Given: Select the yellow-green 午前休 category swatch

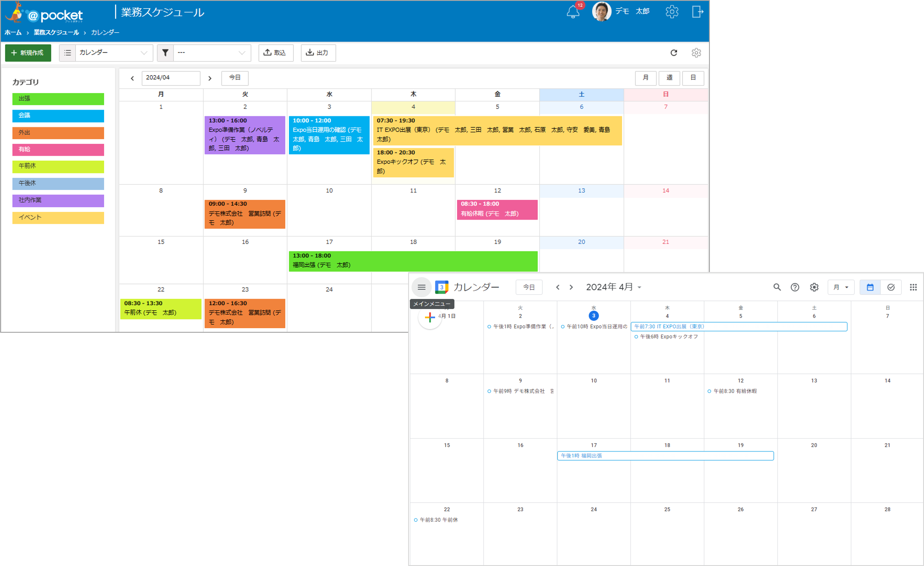Looking at the screenshot, I should (58, 167).
